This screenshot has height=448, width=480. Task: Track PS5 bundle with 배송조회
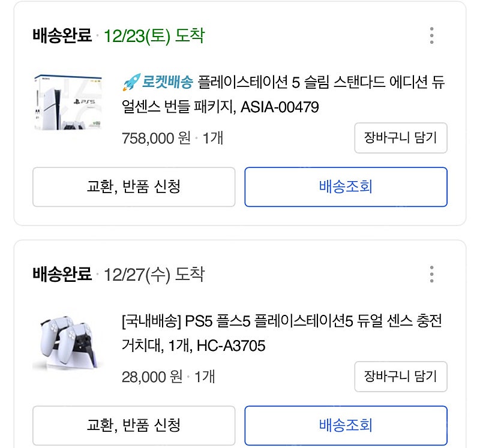[x=346, y=187]
